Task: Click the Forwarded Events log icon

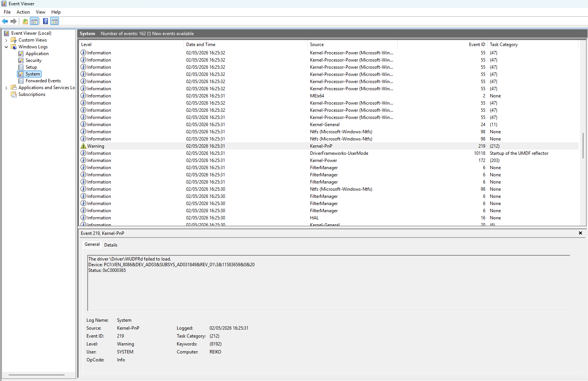Action: 21,81
